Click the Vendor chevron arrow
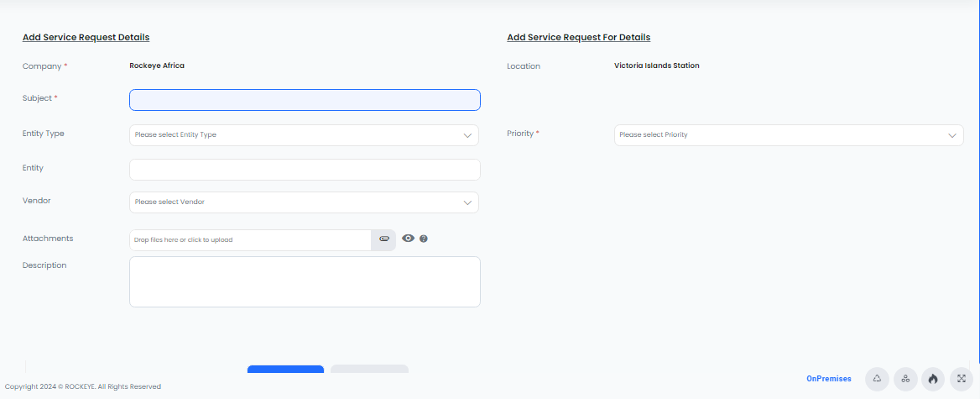The image size is (980, 399). (x=467, y=202)
